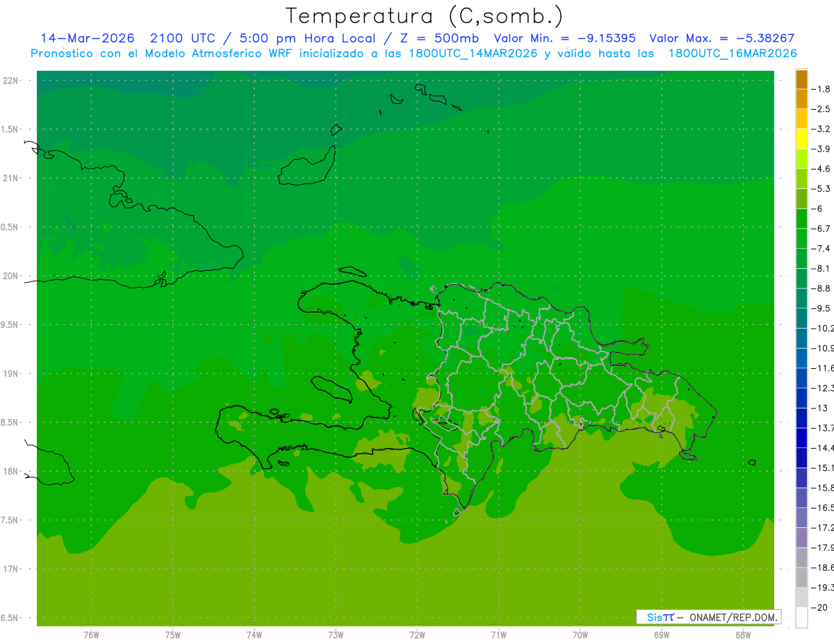Viewport: 834px width, 644px height.
Task: Click the light purple swatch above -17.9
Action: point(801,538)
